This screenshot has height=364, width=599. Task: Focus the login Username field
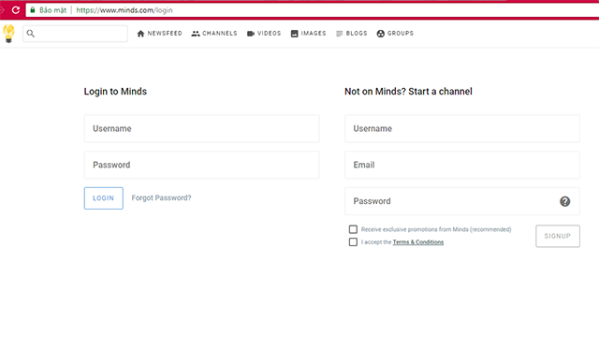pyautogui.click(x=202, y=129)
